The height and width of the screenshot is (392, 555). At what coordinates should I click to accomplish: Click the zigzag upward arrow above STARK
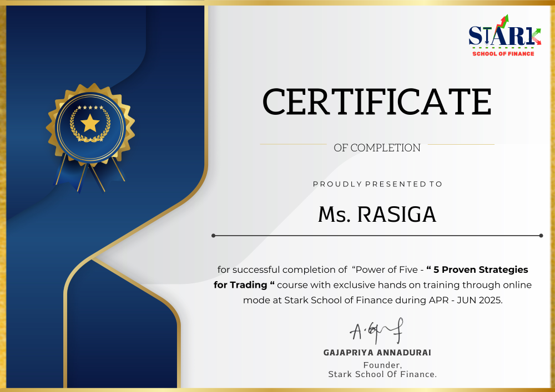(502, 22)
